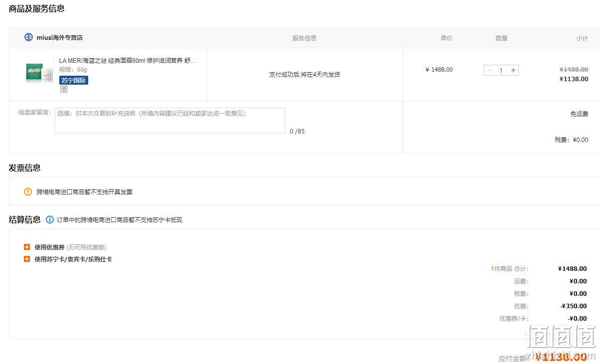Click the 发票信息 section heading
Viewport: 600px width, 364px height.
24,168
